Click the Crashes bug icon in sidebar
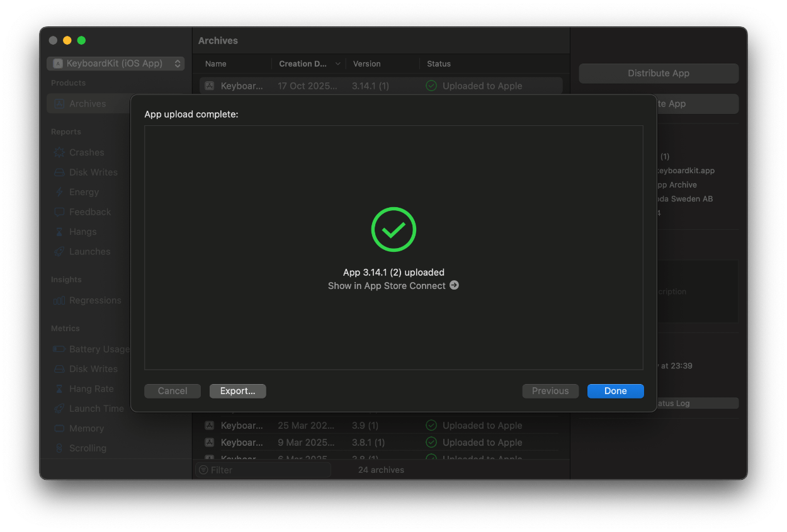The width and height of the screenshot is (787, 532). click(59, 152)
